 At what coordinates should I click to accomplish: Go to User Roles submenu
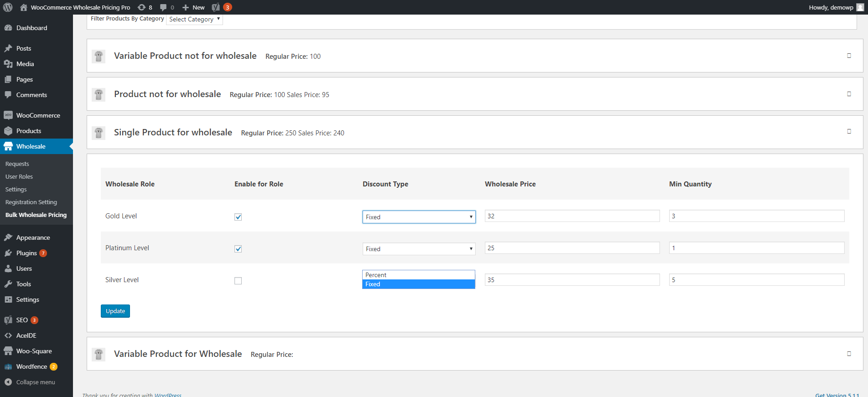click(x=19, y=176)
